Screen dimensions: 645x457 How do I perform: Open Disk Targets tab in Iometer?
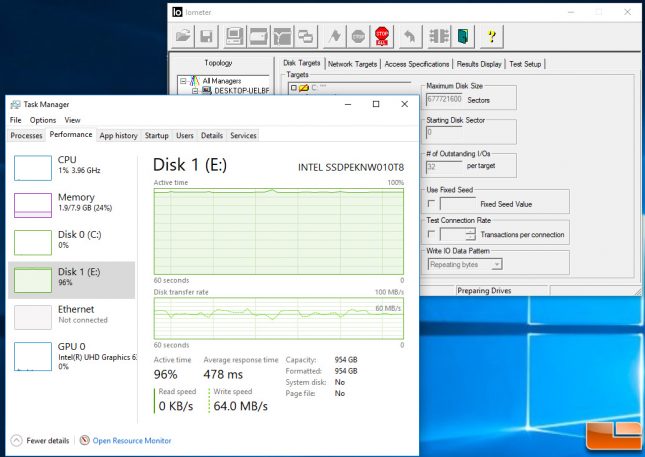click(302, 63)
